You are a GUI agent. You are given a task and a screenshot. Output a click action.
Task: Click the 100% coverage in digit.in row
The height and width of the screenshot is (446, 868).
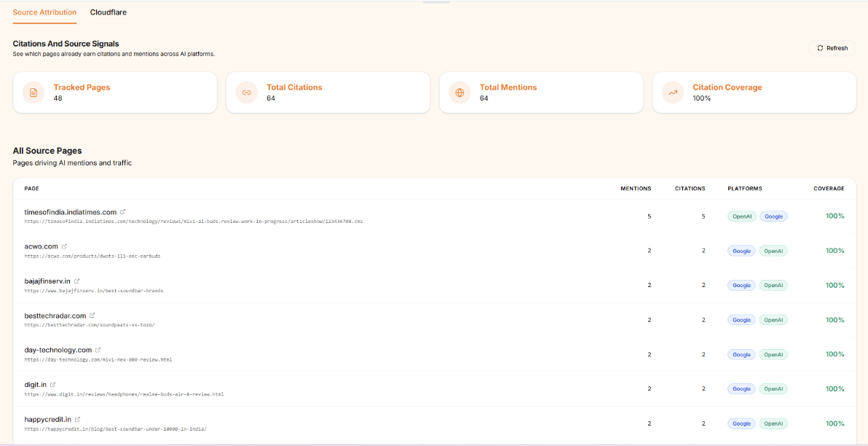[835, 389]
